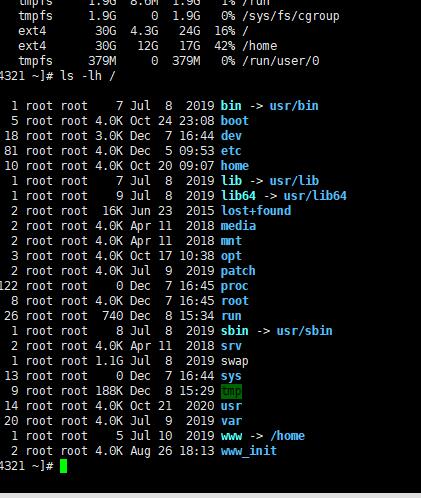This screenshot has height=498, width=421.
Task: Click the green terminal cursor block
Action: [x=63, y=466]
